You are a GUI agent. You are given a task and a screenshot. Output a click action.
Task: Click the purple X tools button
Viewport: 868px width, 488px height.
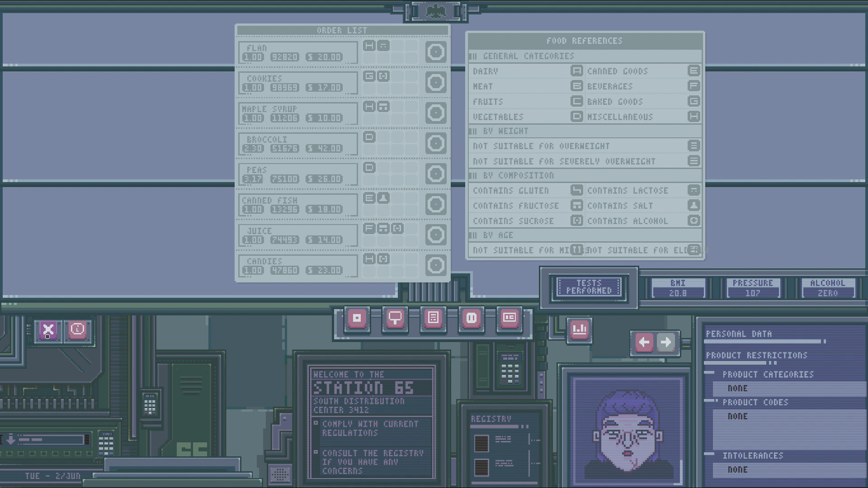click(x=48, y=330)
